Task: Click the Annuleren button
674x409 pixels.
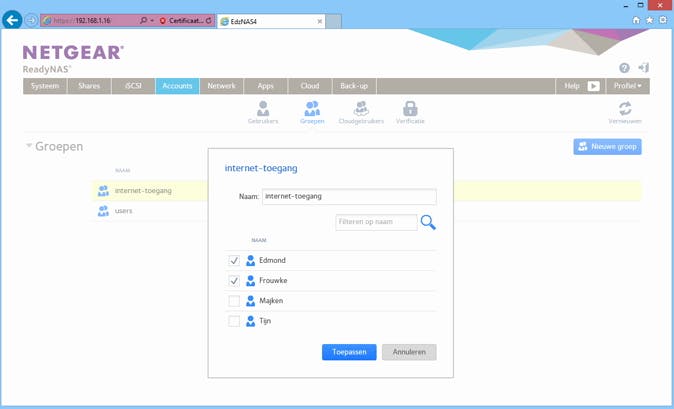Action: 409,352
